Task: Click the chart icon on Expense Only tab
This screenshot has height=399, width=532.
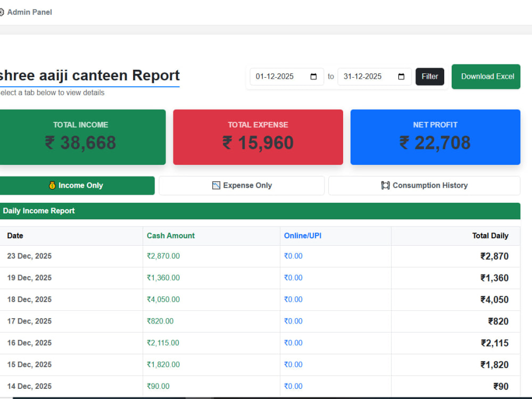Action: (x=216, y=186)
